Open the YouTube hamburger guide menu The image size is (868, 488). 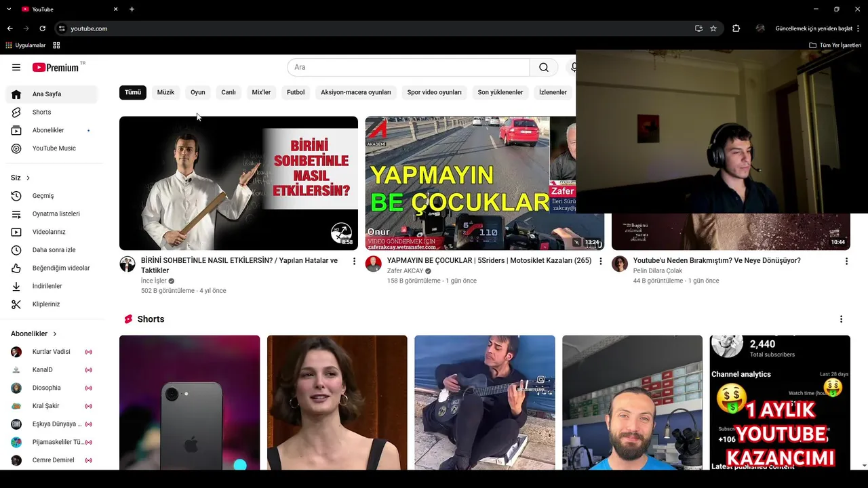[16, 67]
